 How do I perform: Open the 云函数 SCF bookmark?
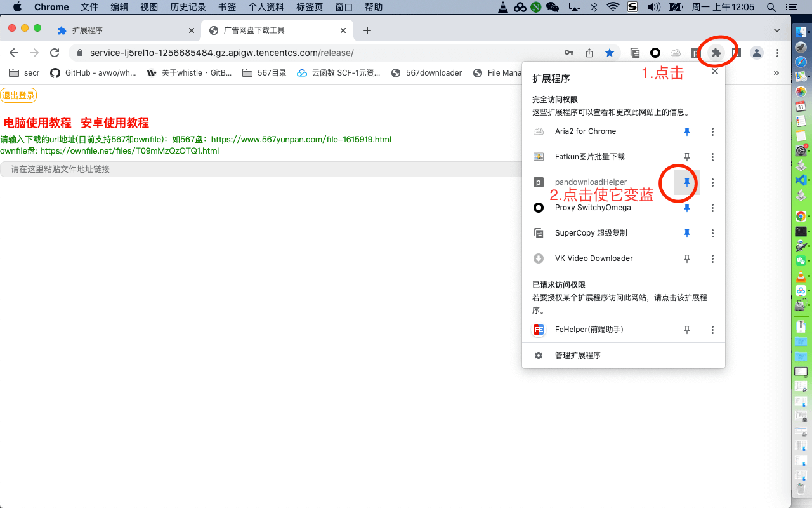click(x=339, y=73)
